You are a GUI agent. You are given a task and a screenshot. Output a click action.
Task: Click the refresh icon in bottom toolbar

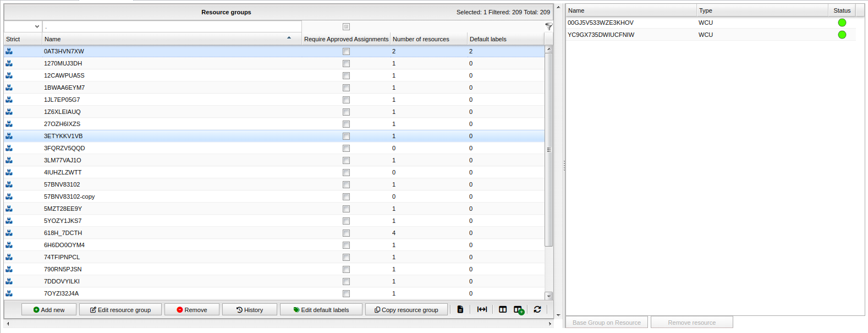click(537, 309)
